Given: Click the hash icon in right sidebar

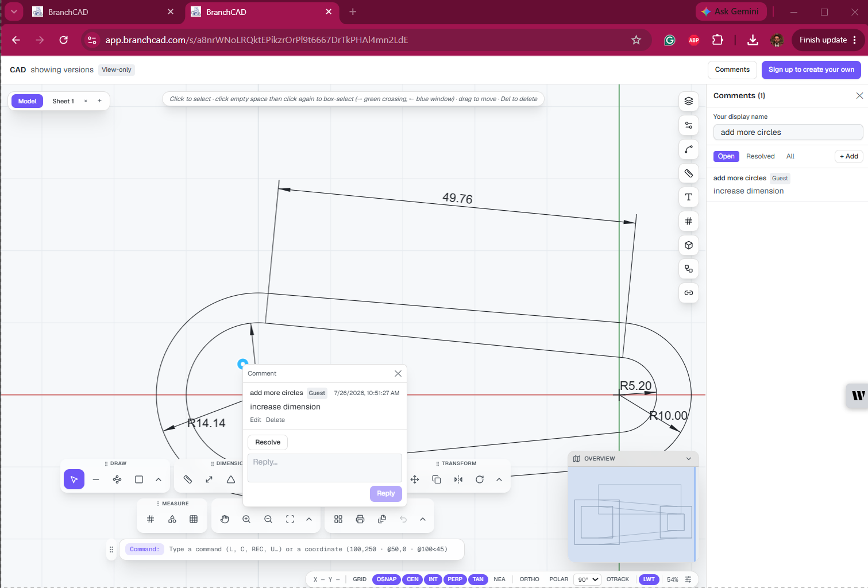Looking at the screenshot, I should 689,221.
